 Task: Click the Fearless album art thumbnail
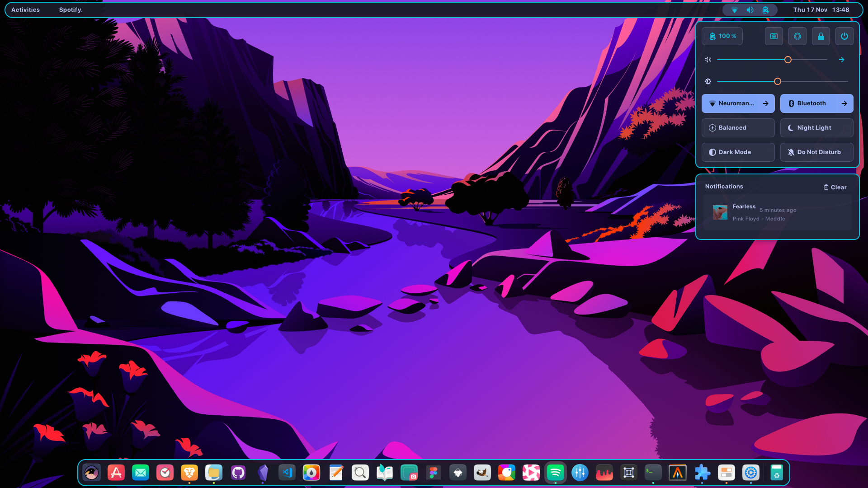point(720,212)
